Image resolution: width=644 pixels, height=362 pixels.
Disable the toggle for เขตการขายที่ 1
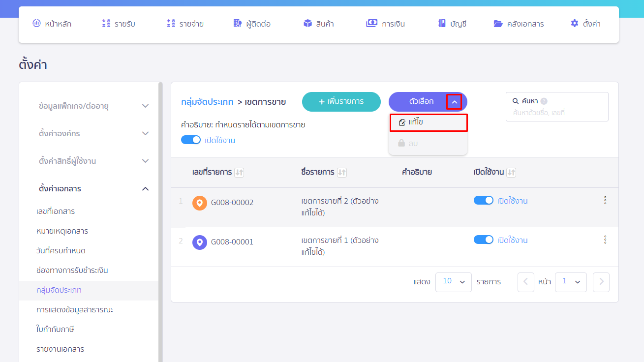pos(483,240)
